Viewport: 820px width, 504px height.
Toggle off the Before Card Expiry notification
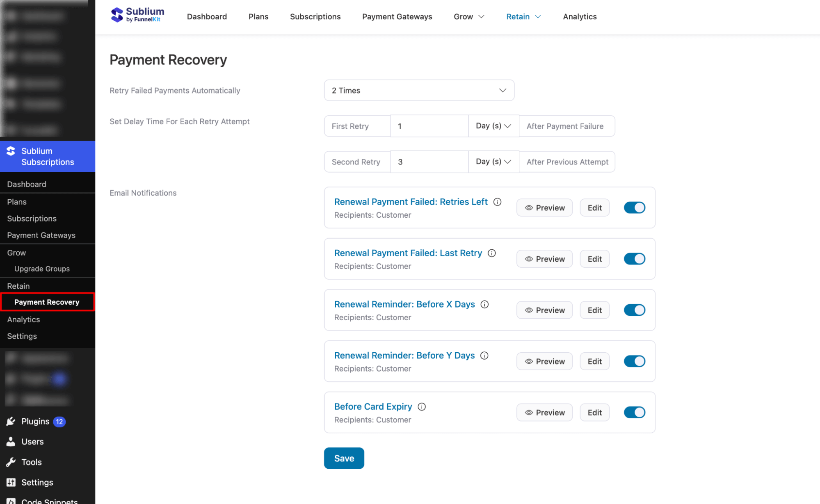point(635,412)
